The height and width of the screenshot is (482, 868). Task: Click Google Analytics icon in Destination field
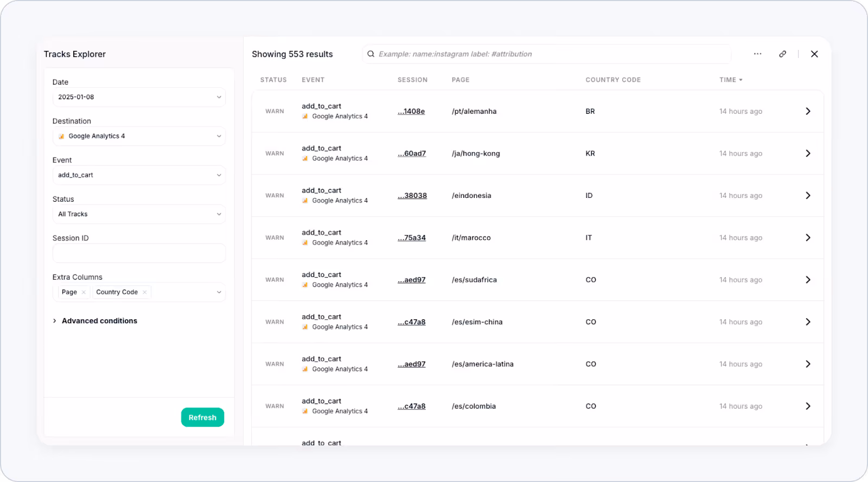tap(61, 136)
